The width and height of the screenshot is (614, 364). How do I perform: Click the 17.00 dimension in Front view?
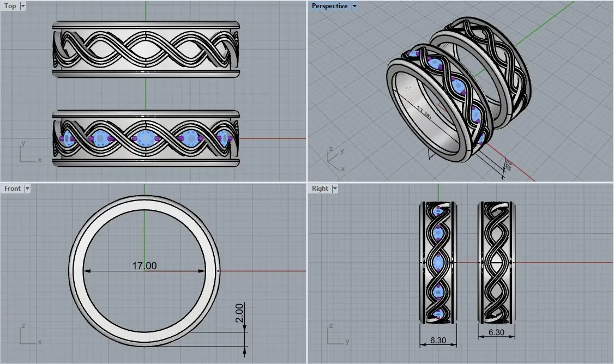pyautogui.click(x=144, y=266)
